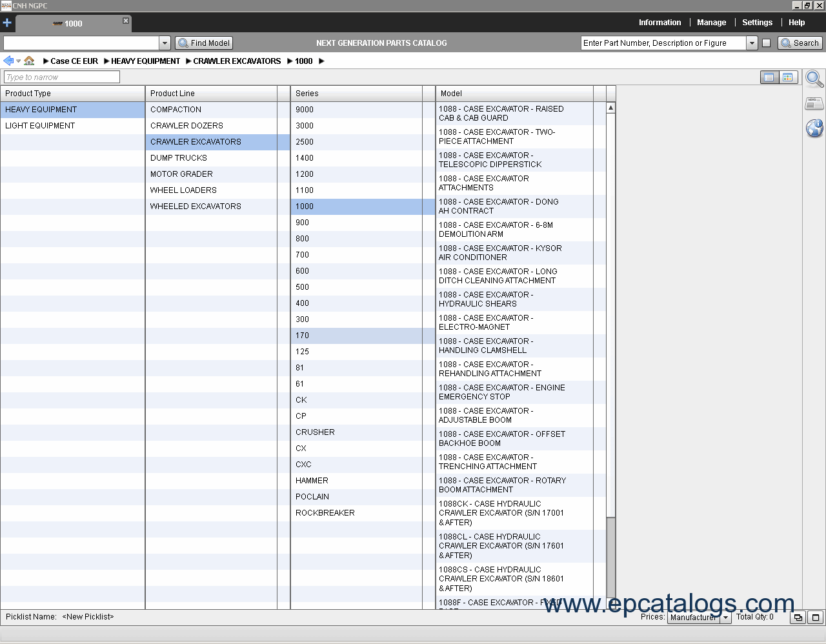Click Model list scrollbar up arrow
Screen dimensions: 826x644
pos(610,108)
